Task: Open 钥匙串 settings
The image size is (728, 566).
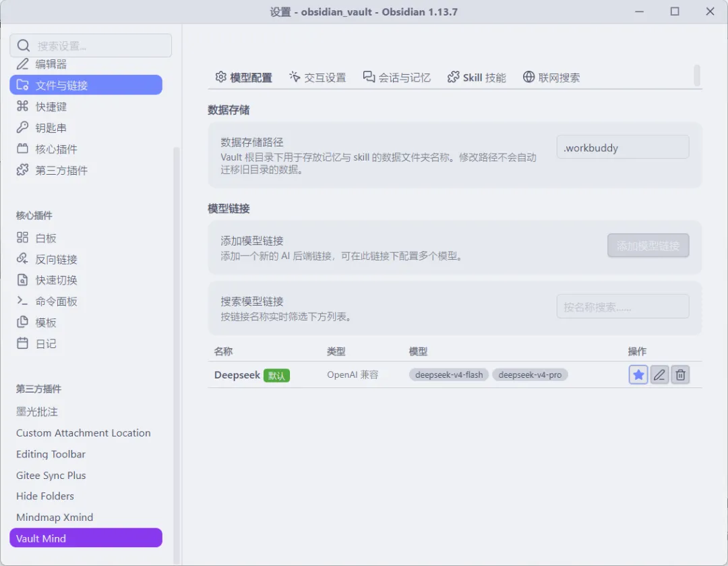Action: [x=86, y=128]
